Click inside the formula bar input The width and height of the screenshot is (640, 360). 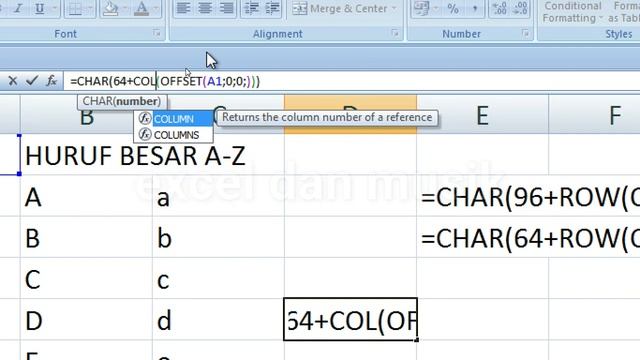pyautogui.click(x=351, y=81)
